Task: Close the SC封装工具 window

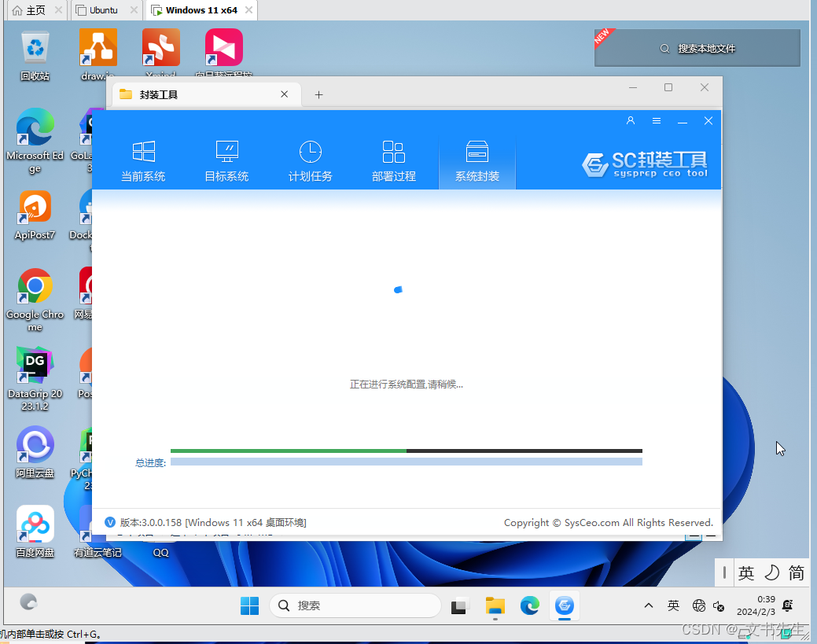Action: 708,121
